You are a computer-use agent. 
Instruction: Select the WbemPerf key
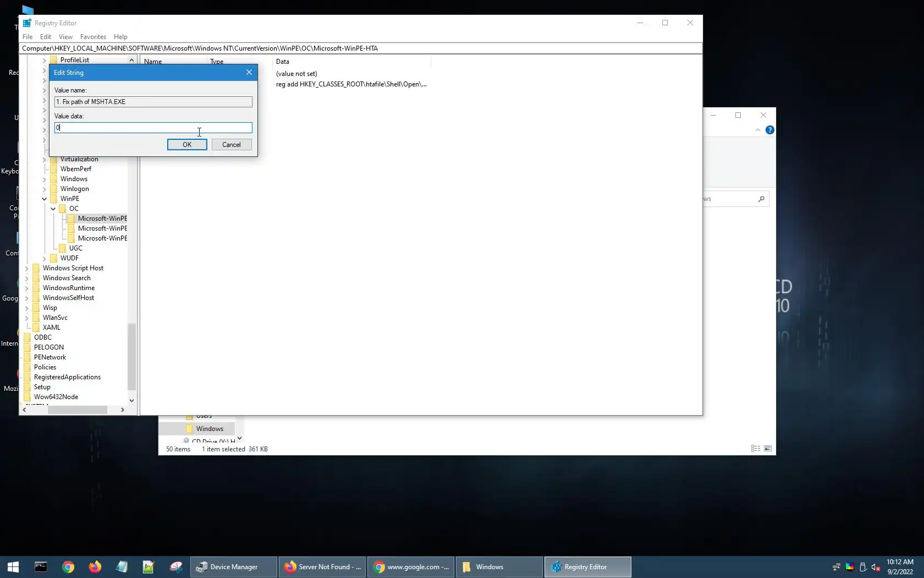tap(76, 169)
